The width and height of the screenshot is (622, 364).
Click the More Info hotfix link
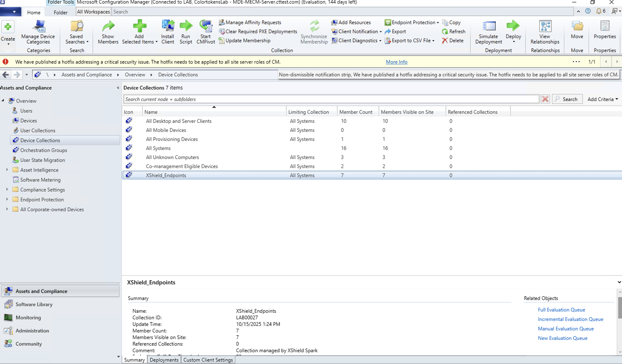click(396, 62)
